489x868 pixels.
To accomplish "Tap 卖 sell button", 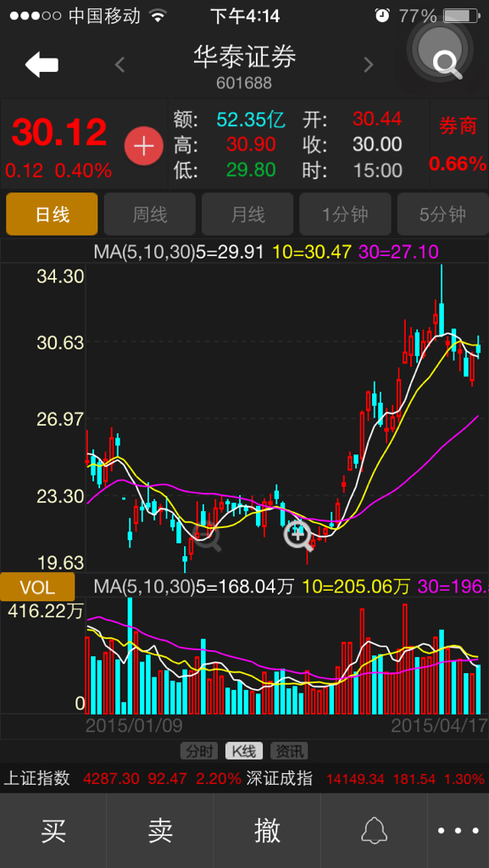I will [x=160, y=831].
